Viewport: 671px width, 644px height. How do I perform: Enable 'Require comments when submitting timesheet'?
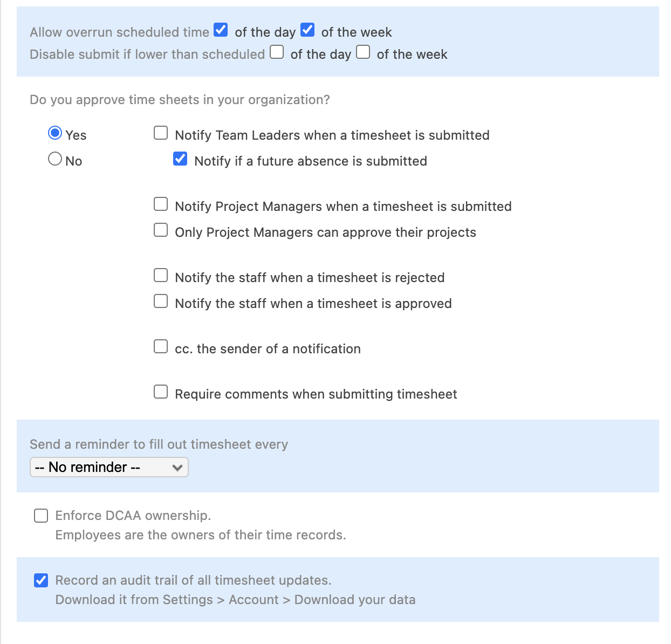tap(161, 392)
